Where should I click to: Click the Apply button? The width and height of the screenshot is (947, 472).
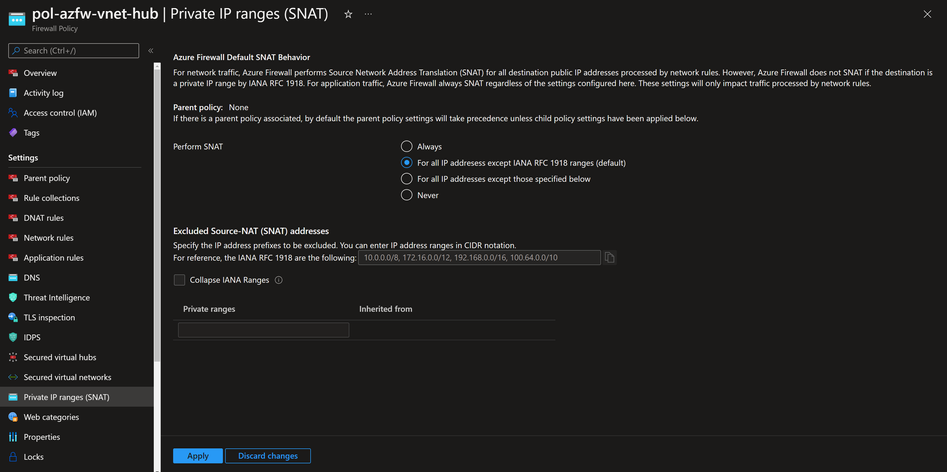click(198, 456)
